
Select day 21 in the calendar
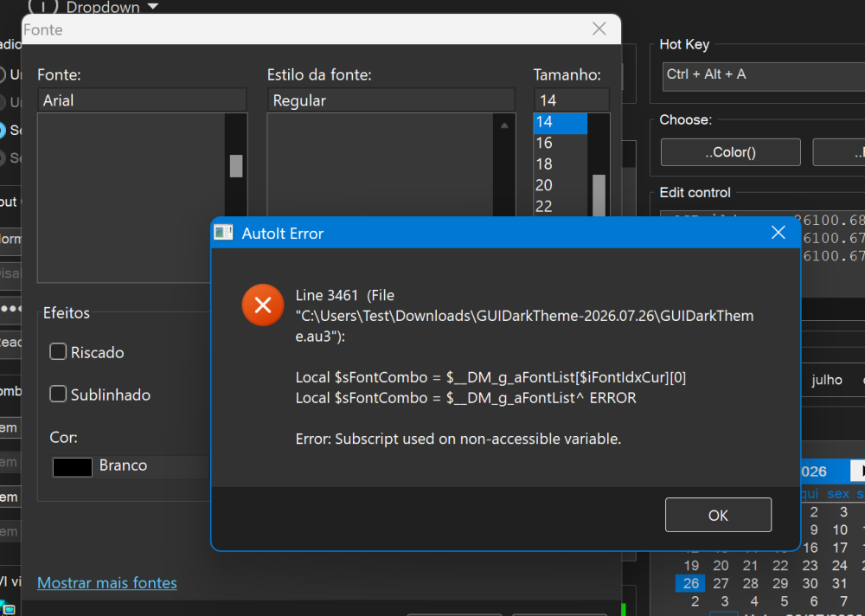(750, 566)
